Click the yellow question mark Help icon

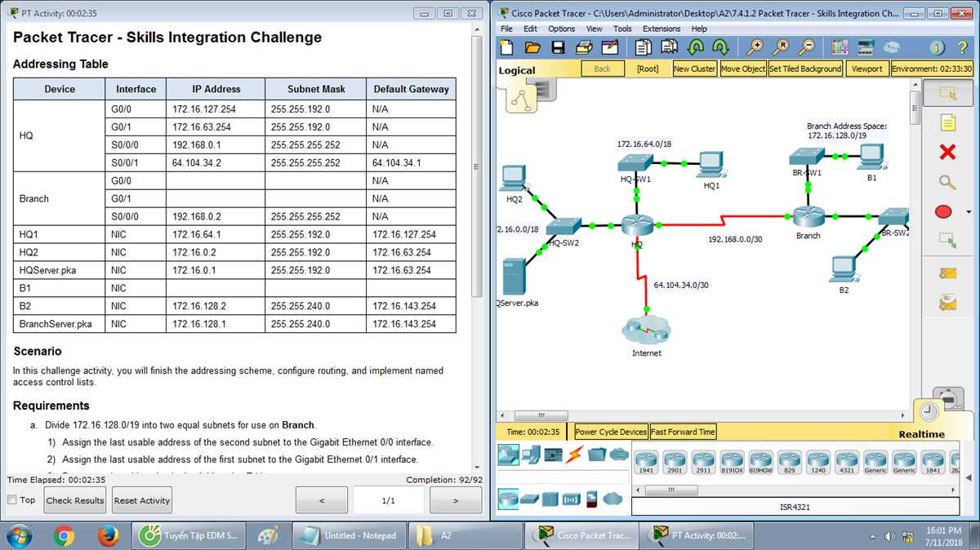[x=963, y=47]
